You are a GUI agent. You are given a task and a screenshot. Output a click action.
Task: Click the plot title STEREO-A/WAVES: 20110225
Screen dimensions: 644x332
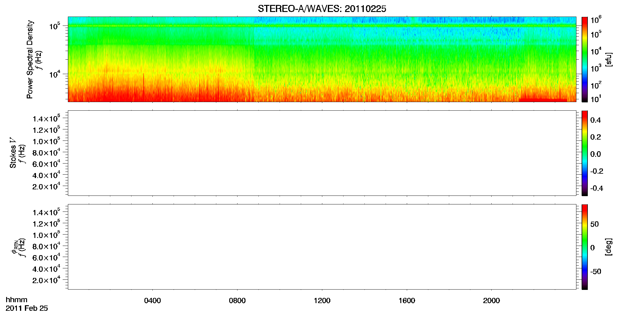tap(322, 9)
